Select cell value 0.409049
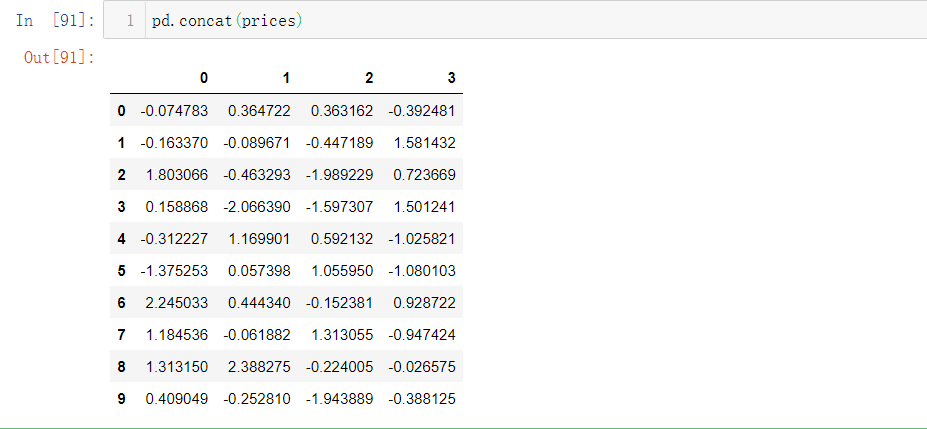The height and width of the screenshot is (429, 927). coord(177,399)
